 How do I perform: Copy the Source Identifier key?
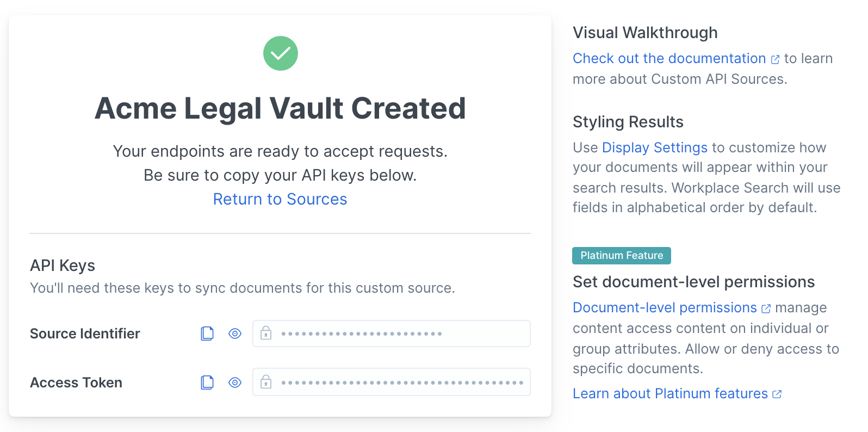click(x=207, y=334)
